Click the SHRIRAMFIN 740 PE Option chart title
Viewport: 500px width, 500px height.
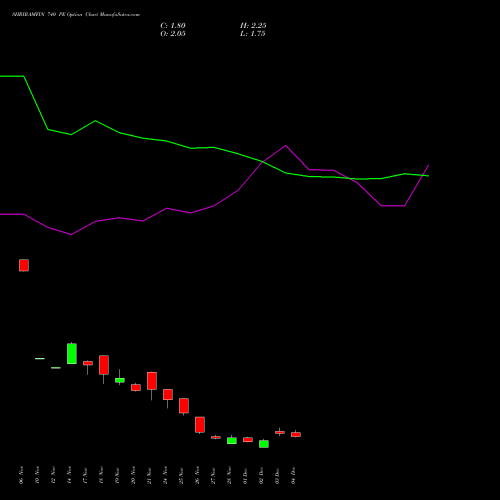76,15
